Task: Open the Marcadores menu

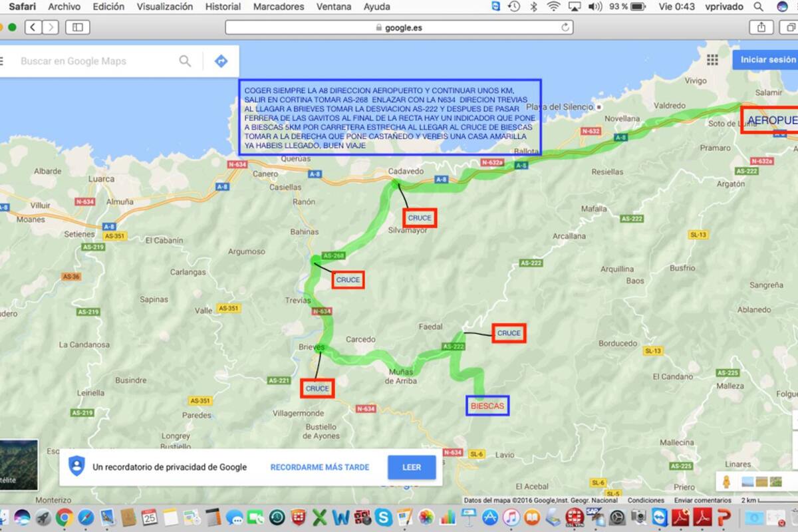Action: pyautogui.click(x=279, y=7)
